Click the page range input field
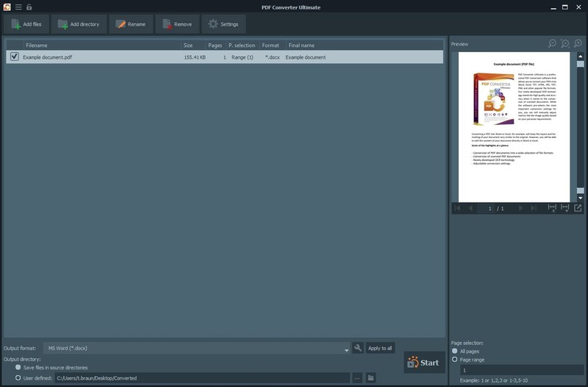 point(522,370)
